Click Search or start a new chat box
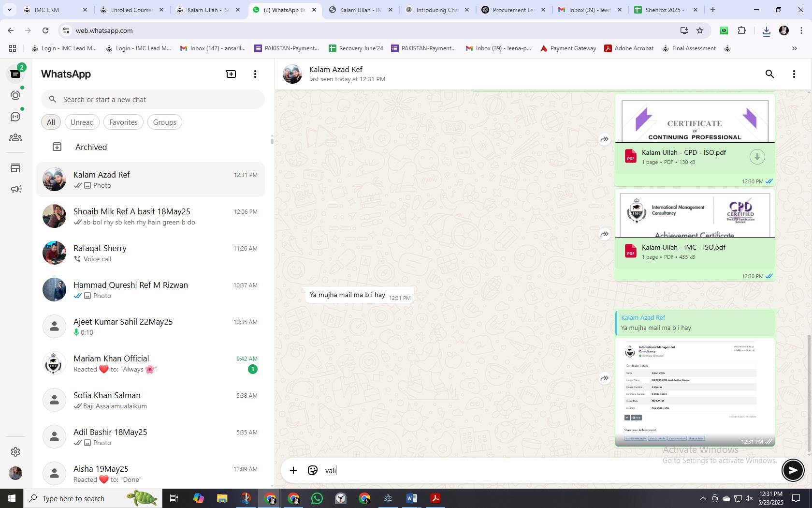The height and width of the screenshot is (508, 812). point(153,99)
